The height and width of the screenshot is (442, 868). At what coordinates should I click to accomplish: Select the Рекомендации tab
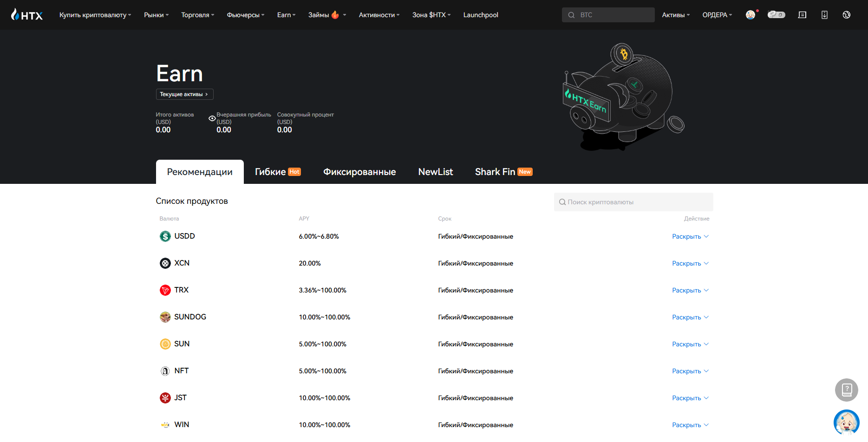point(200,172)
